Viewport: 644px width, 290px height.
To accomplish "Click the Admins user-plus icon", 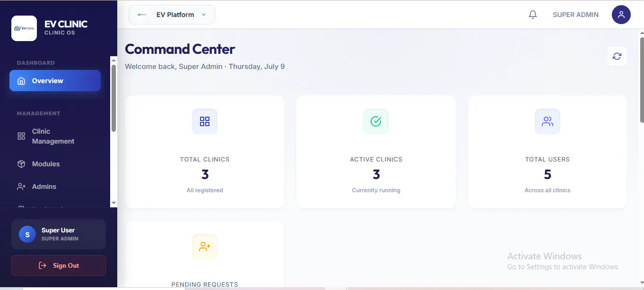I will (x=21, y=187).
